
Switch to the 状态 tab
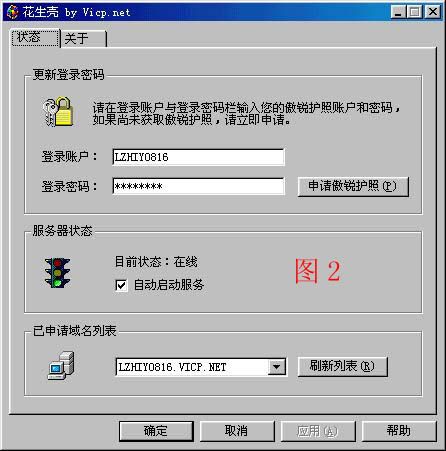pos(36,38)
